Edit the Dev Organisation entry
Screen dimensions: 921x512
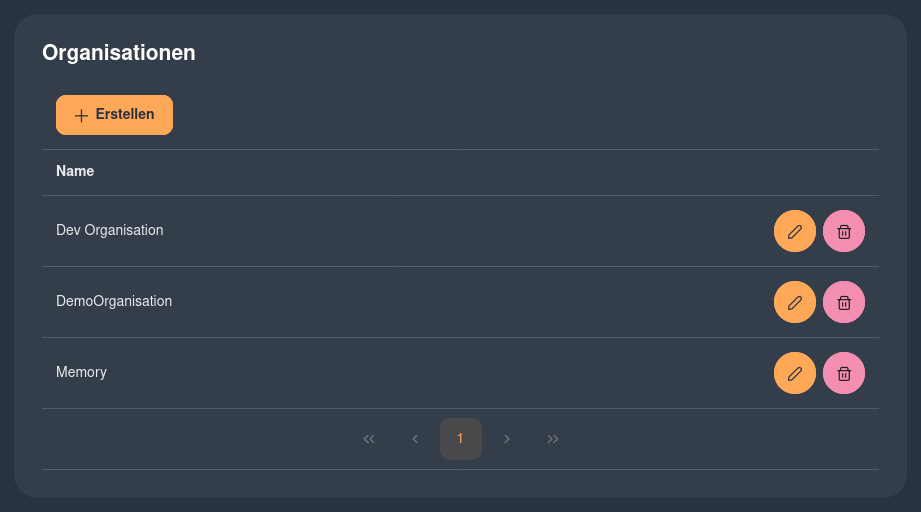(795, 231)
